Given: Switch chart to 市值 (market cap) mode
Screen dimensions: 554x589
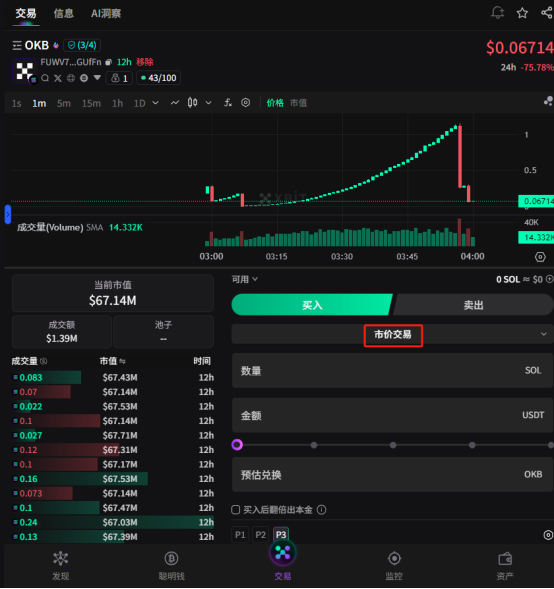Looking at the screenshot, I should [299, 103].
